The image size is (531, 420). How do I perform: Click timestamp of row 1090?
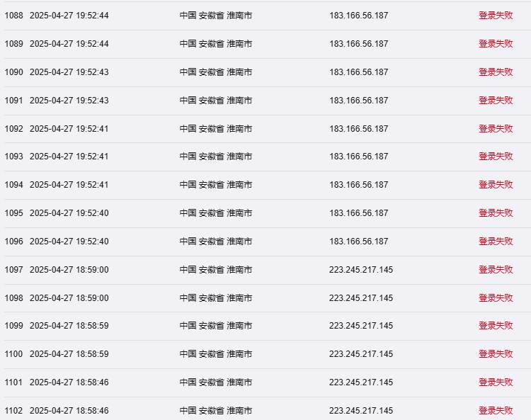click(x=69, y=72)
